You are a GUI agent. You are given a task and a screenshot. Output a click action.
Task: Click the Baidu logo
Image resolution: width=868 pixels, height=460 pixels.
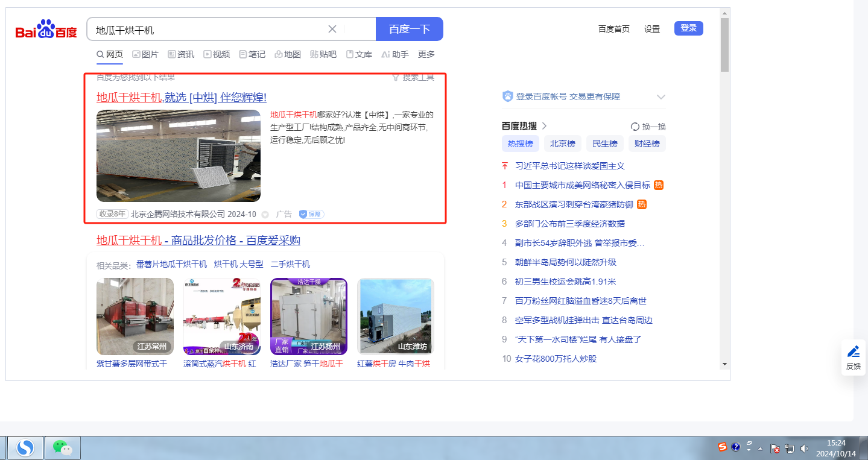[46, 30]
